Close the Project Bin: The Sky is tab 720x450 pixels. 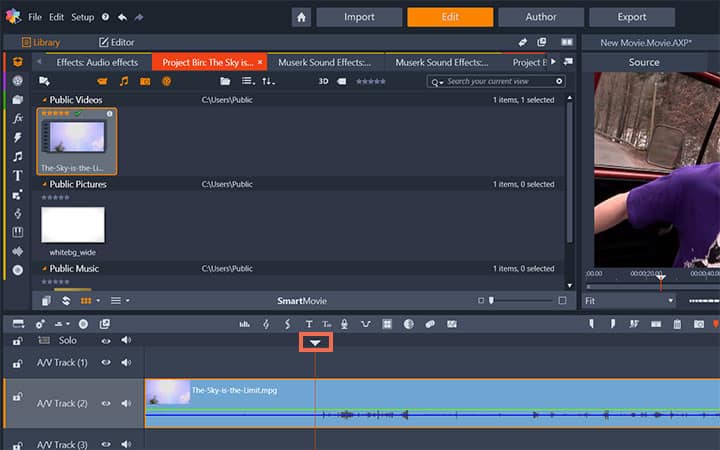[x=260, y=62]
